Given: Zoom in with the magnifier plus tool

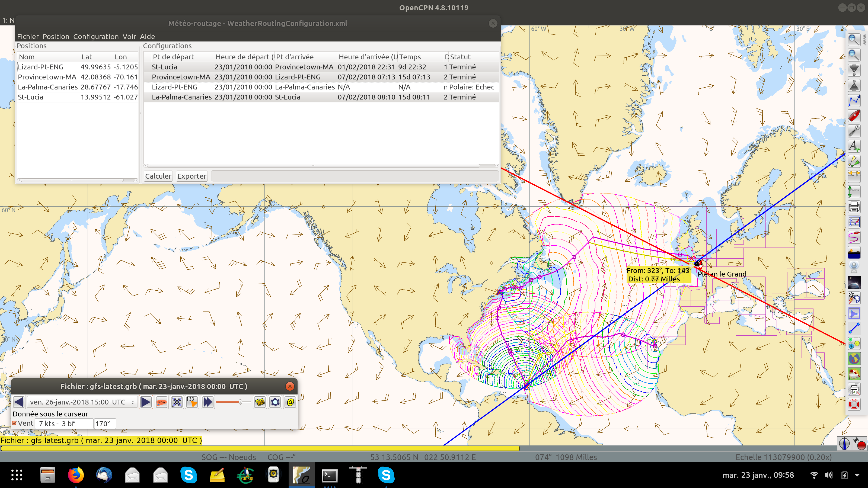Looking at the screenshot, I should pos(854,40).
